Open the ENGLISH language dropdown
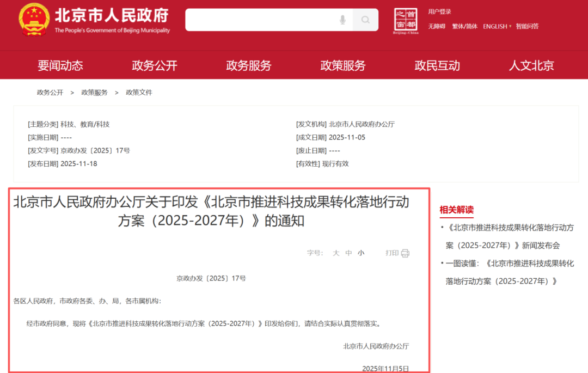 [497, 26]
